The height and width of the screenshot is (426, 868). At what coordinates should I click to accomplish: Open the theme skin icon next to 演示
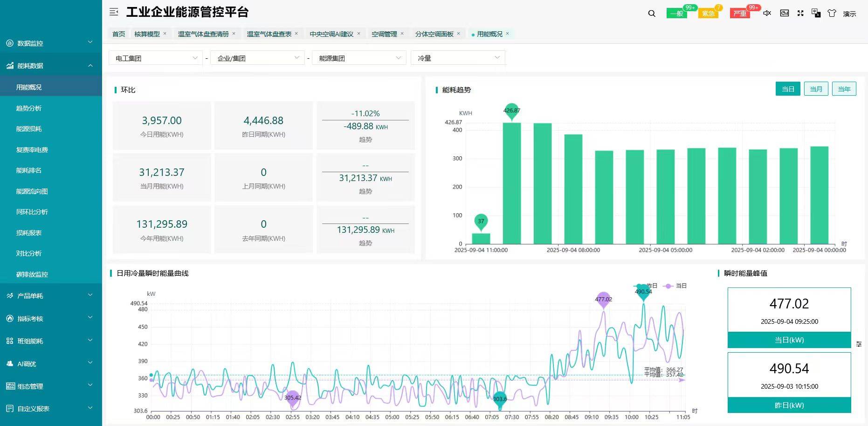[832, 14]
